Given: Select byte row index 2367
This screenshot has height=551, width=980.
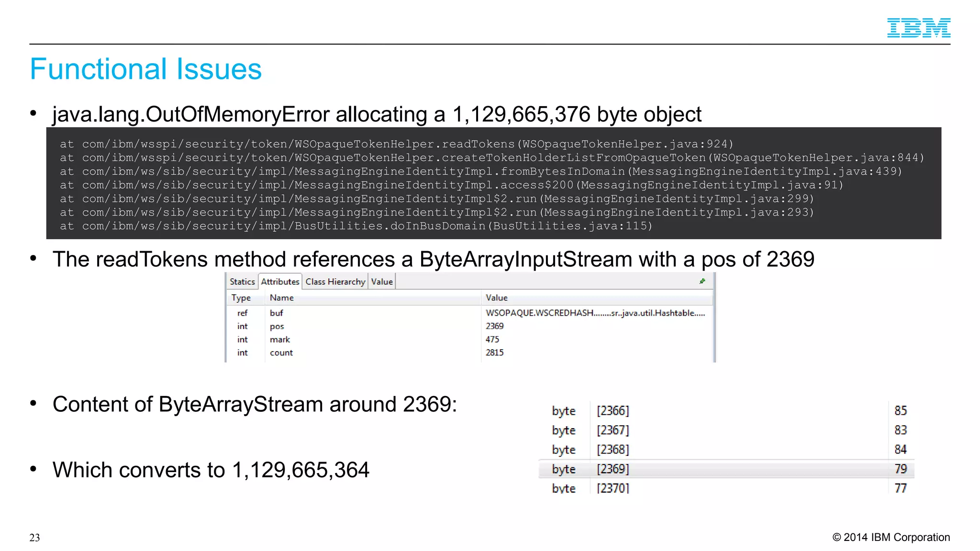Looking at the screenshot, I should (x=612, y=430).
